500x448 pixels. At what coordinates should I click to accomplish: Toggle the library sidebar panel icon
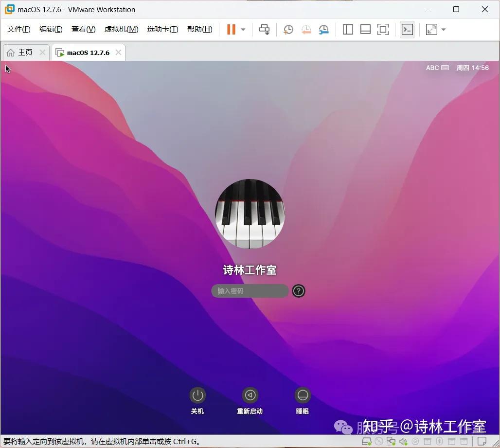coord(348,30)
